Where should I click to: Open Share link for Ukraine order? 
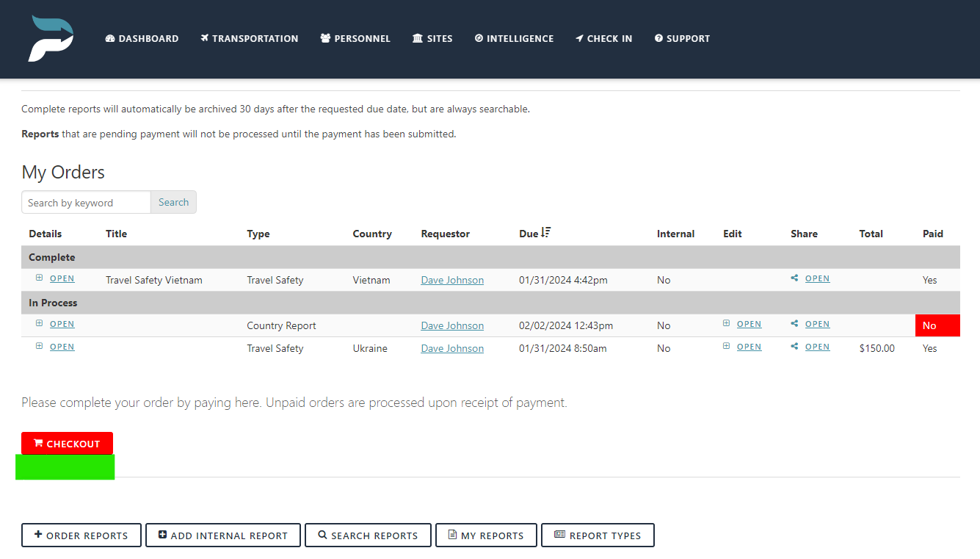[x=818, y=347]
